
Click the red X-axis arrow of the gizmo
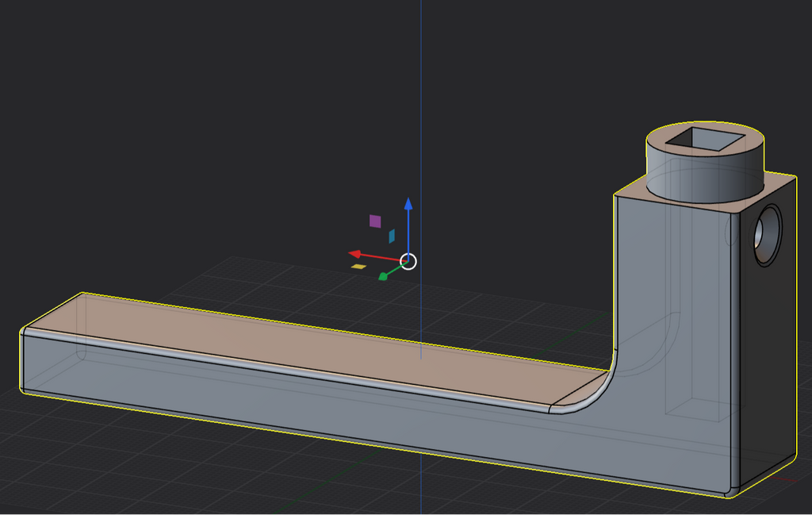click(356, 254)
